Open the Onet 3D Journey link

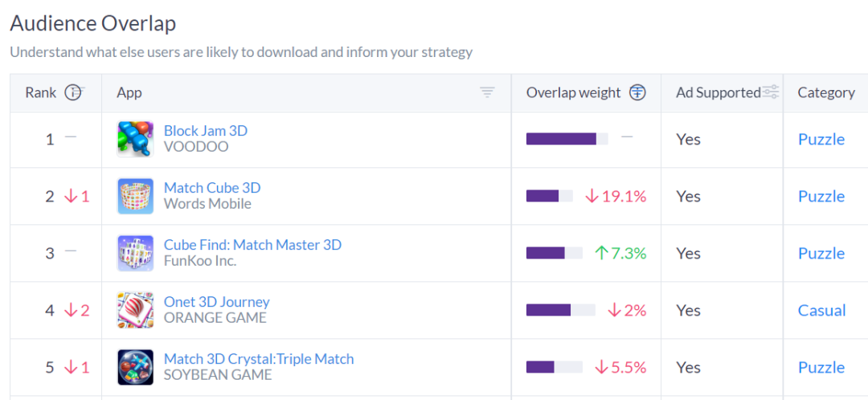click(217, 302)
